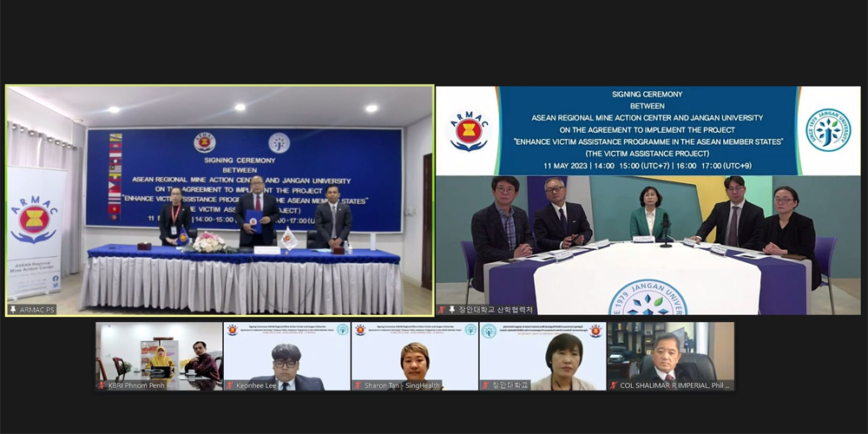Image resolution: width=868 pixels, height=434 pixels.
Task: Select the Jangan University panel video tile
Action: click(648, 200)
